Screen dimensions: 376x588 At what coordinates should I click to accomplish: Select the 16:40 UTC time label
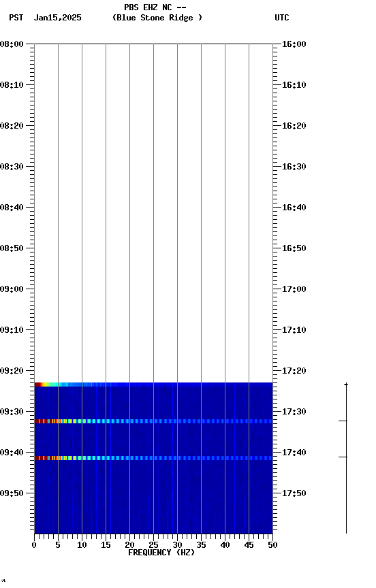coord(294,208)
